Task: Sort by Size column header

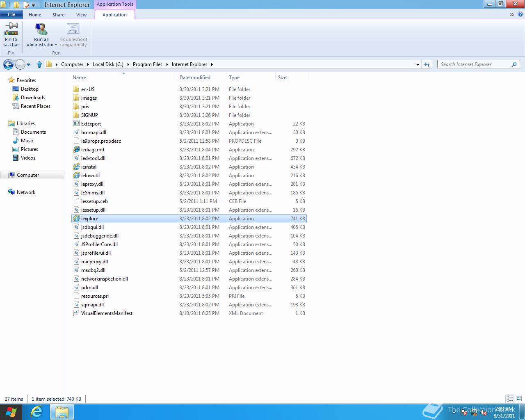Action: pyautogui.click(x=292, y=78)
